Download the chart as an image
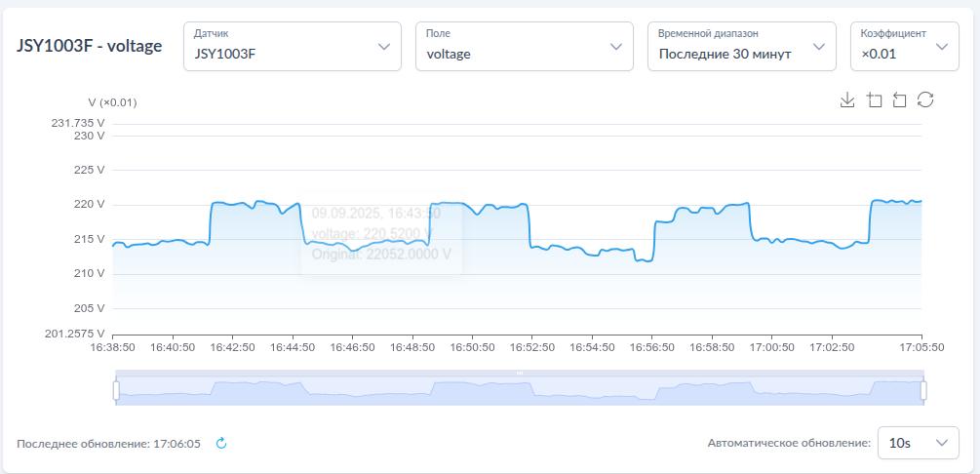The height and width of the screenshot is (474, 980). click(847, 100)
